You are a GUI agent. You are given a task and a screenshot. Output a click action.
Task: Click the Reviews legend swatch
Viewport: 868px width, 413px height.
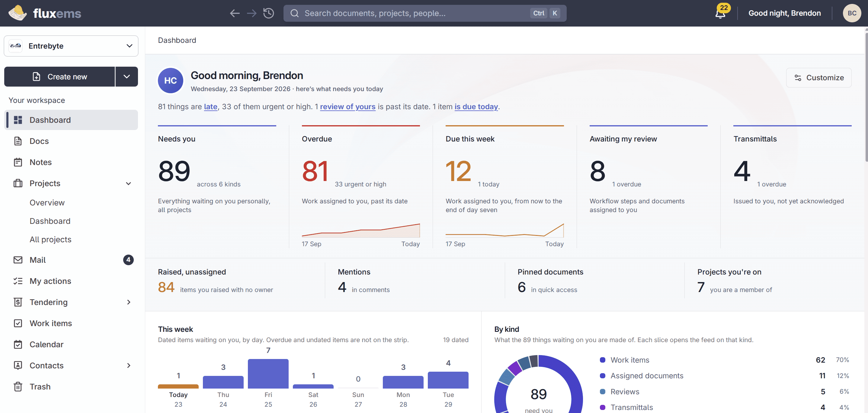pos(603,392)
